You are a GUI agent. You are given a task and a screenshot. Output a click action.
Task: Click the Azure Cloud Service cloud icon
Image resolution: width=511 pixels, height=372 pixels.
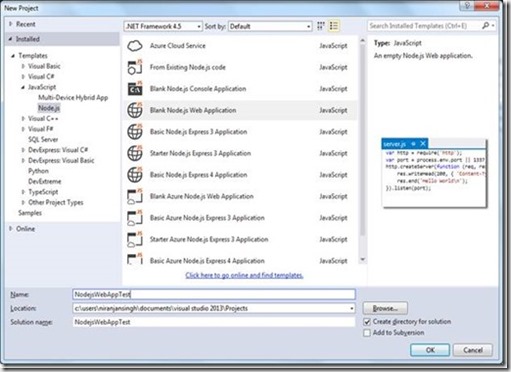click(135, 46)
